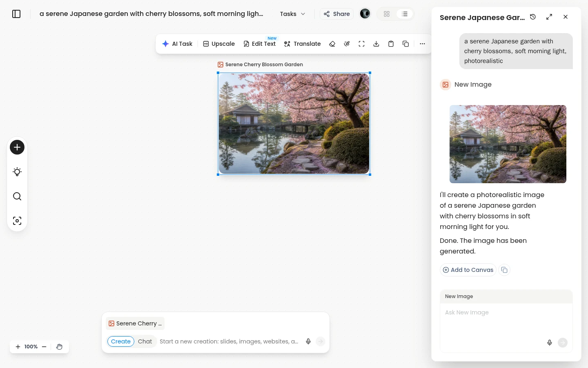Click the clipboard paste icon

coord(391,44)
